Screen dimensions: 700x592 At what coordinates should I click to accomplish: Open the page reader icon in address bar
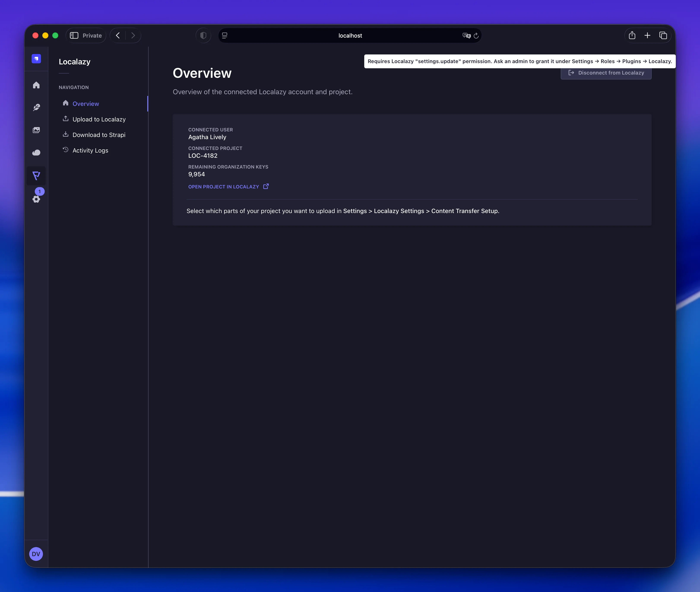(x=225, y=36)
